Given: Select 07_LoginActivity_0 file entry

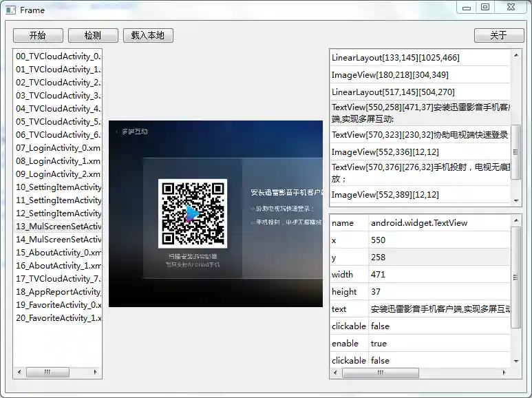Looking at the screenshot, I should [x=58, y=148].
